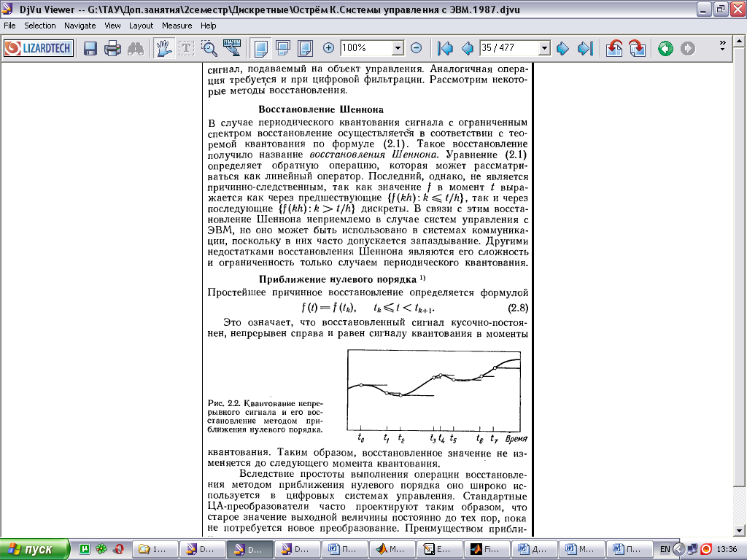This screenshot has height=560, width=747.
Task: Switch to side-by-side page layout
Action: click(306, 48)
